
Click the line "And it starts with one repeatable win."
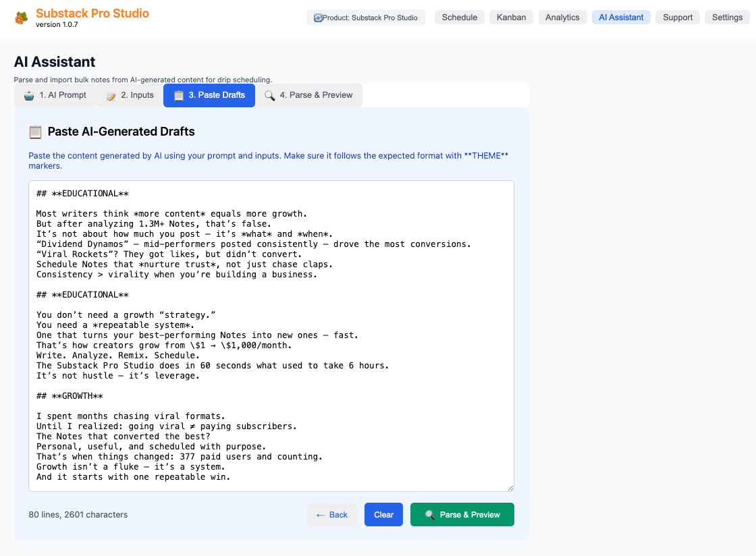tap(133, 477)
